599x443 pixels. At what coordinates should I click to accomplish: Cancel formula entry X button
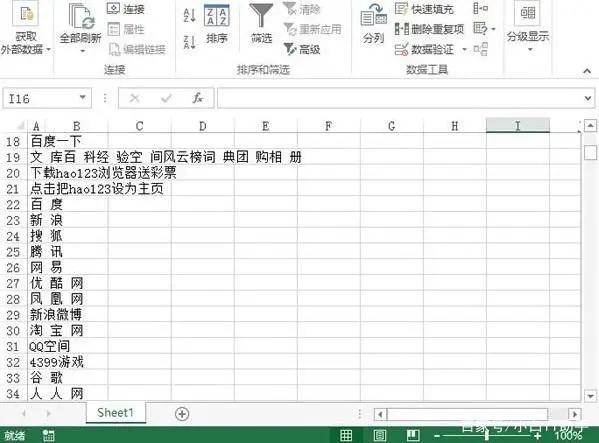[x=134, y=99]
